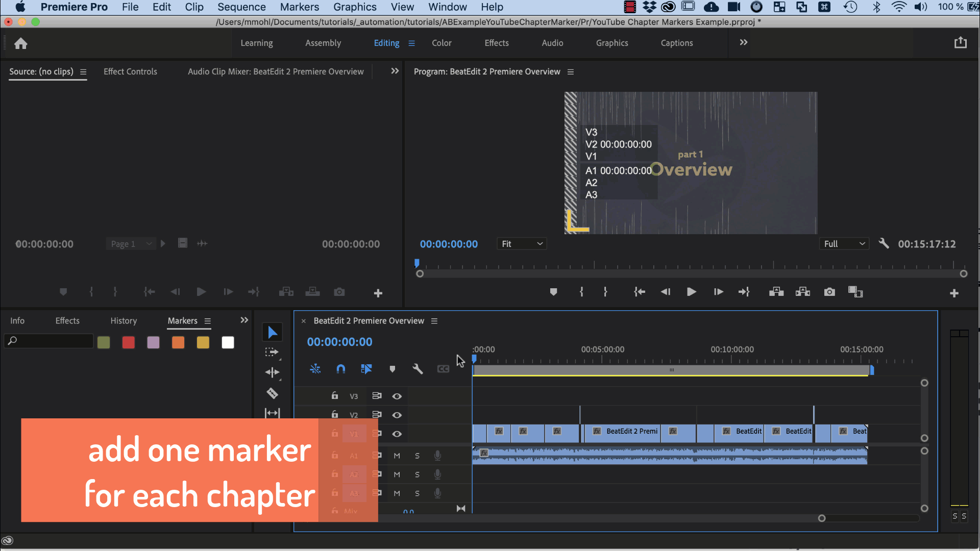Image resolution: width=980 pixels, height=551 pixels.
Task: Expand the workspace overflow chevron
Action: pos(743,43)
